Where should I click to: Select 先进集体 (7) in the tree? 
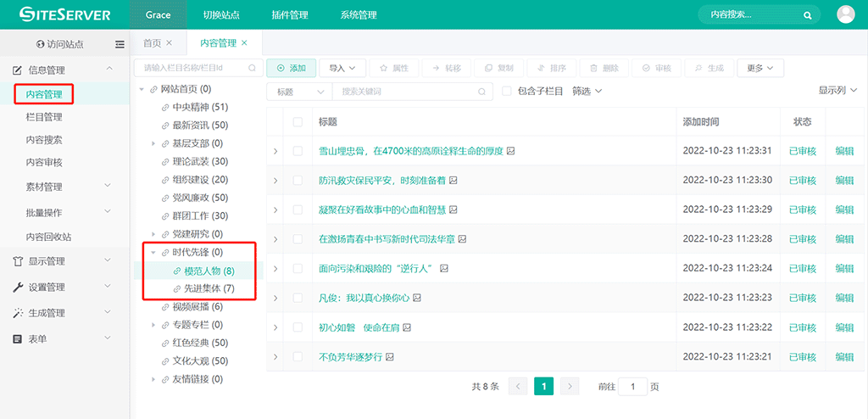click(x=209, y=288)
